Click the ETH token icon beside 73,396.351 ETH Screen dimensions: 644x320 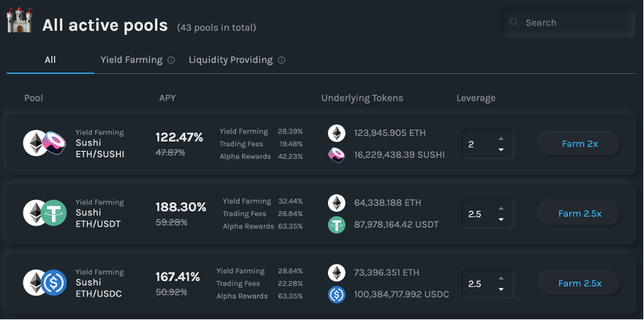point(337,273)
